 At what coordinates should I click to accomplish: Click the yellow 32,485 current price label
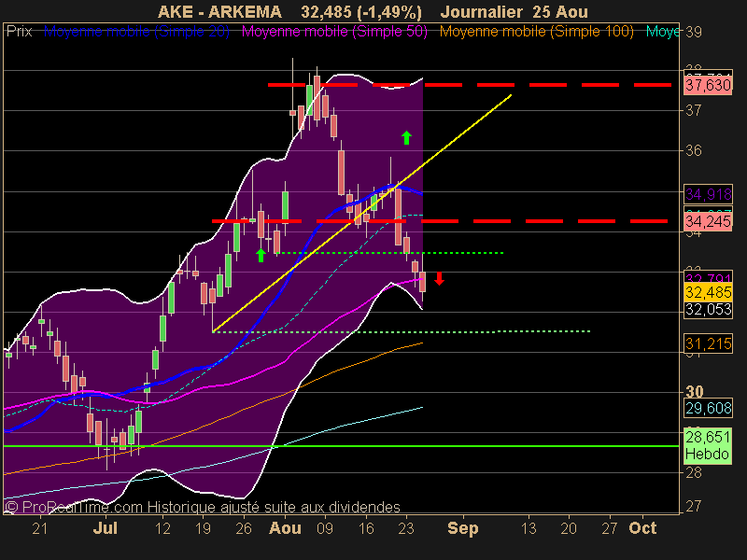point(708,292)
